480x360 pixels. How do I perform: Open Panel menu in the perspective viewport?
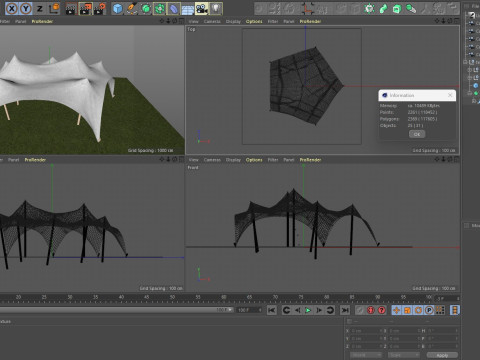coord(20,21)
